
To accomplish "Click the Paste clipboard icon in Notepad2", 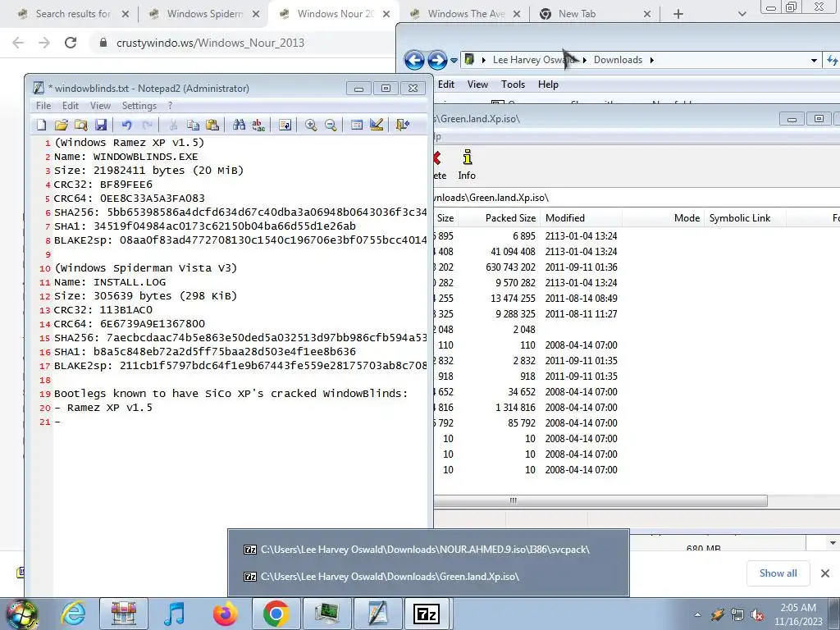I will pyautogui.click(x=212, y=125).
